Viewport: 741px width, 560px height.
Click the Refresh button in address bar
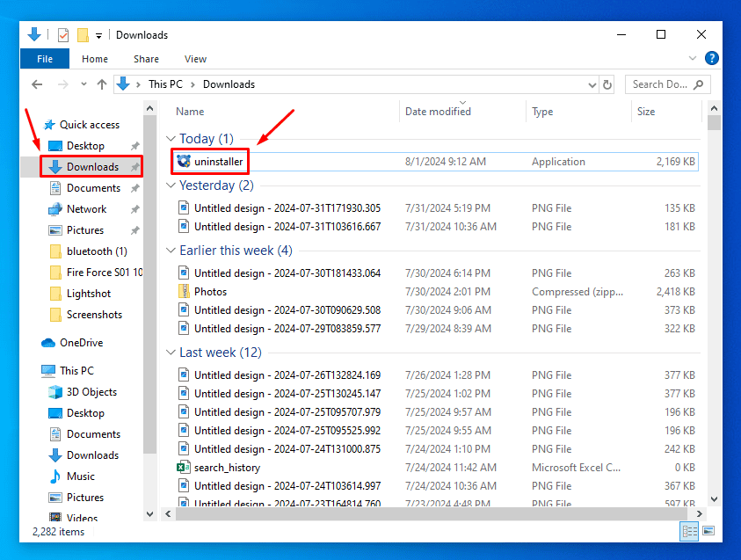click(607, 85)
